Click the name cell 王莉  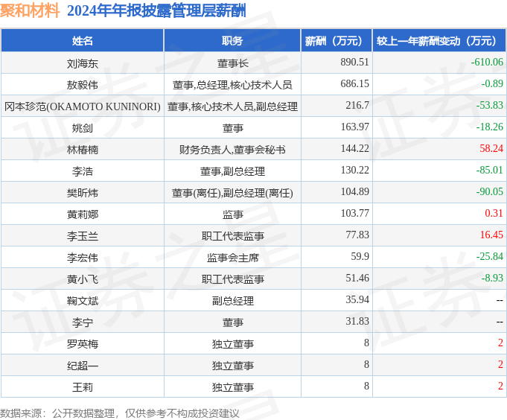click(83, 387)
